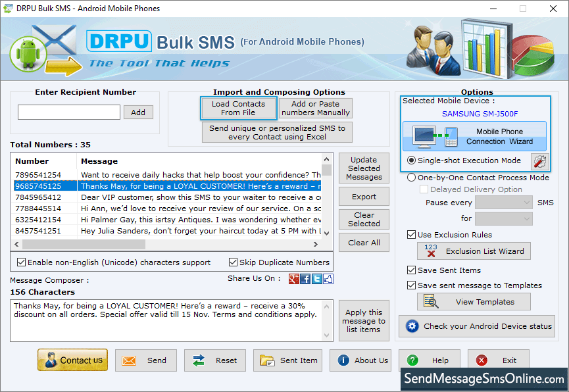
Task: Click list's horizontal scroll-right arrow
Action: (x=316, y=244)
